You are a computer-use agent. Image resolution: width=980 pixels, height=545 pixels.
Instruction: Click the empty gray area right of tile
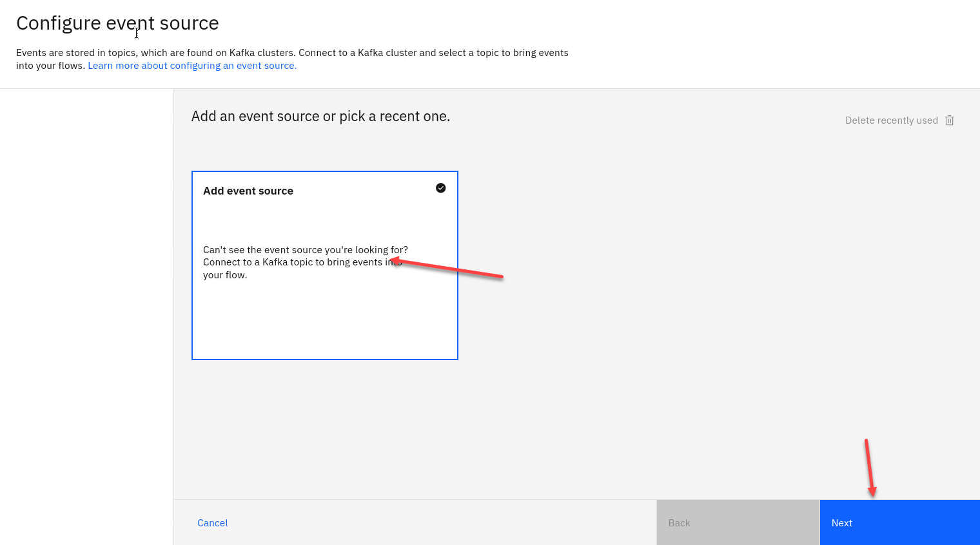coord(677,290)
